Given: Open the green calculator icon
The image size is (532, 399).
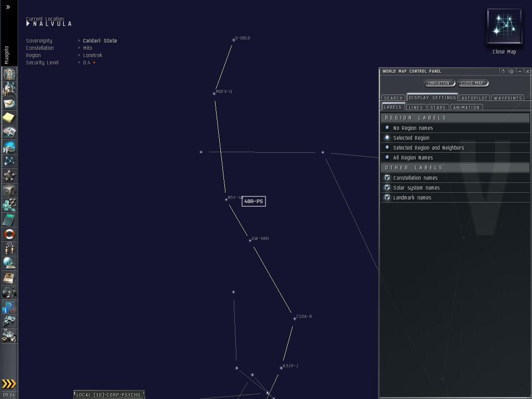Looking at the screenshot, I should (x=9, y=220).
